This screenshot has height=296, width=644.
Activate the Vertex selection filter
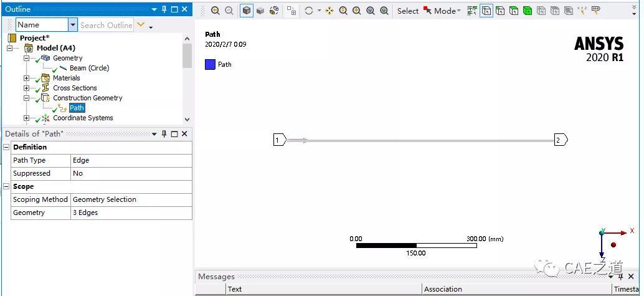click(x=486, y=11)
